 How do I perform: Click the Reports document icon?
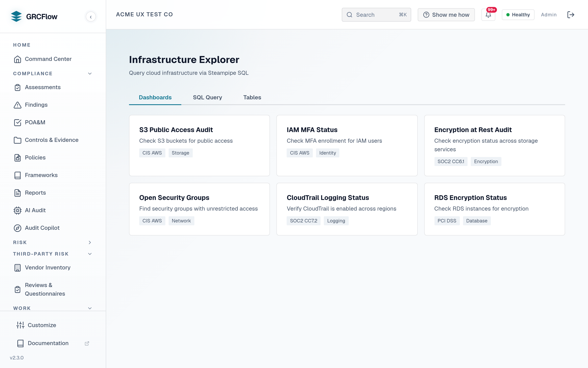coord(18,193)
